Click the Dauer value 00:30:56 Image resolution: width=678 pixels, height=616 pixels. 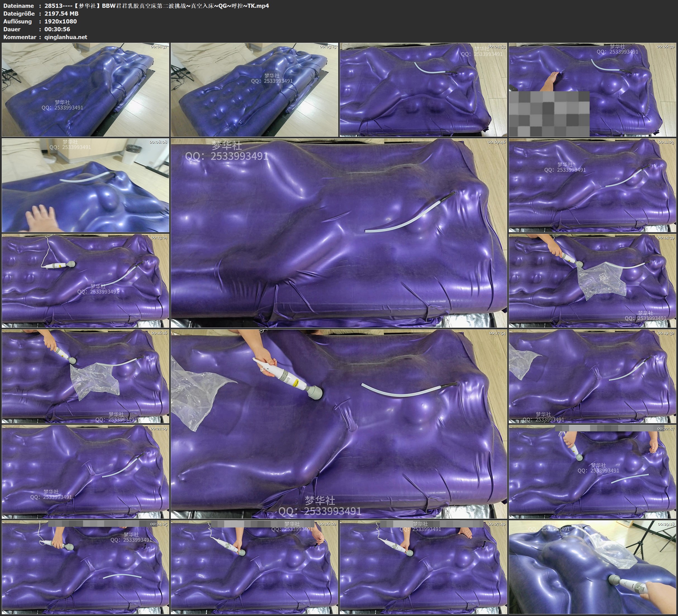57,29
